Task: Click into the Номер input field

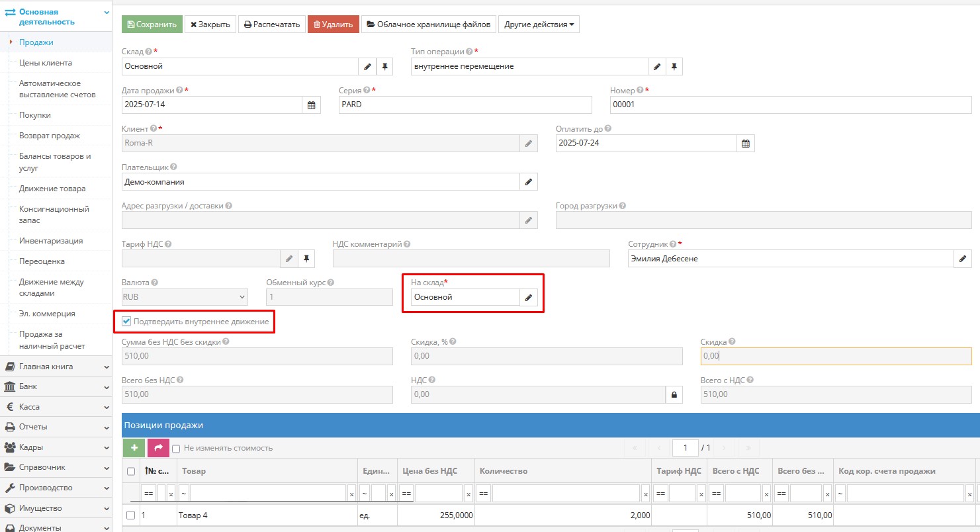Action: 790,105
